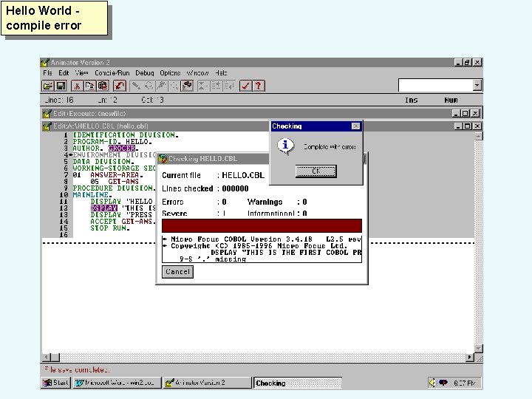Confirm the Checking popup with OK
Viewport: 532px width, 399px height.
click(316, 171)
